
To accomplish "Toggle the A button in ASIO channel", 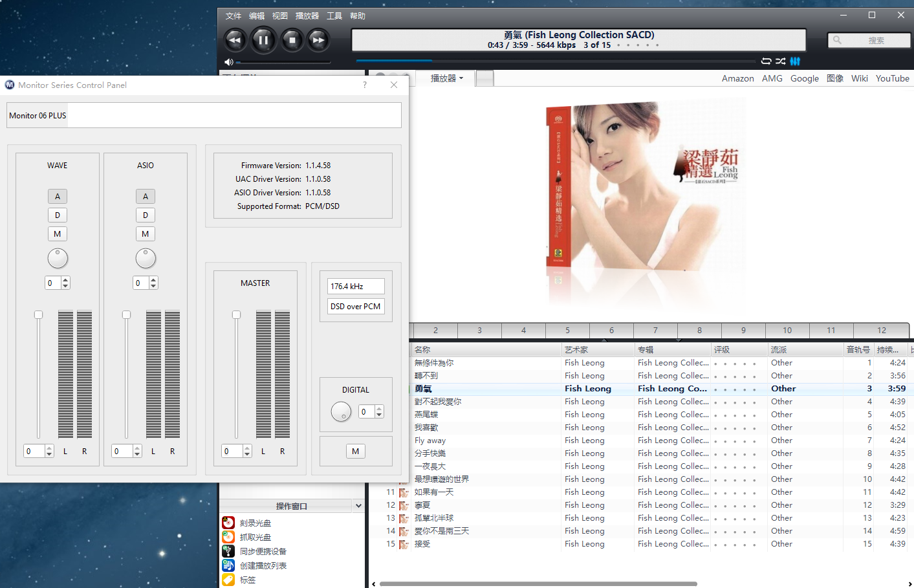I will [146, 197].
